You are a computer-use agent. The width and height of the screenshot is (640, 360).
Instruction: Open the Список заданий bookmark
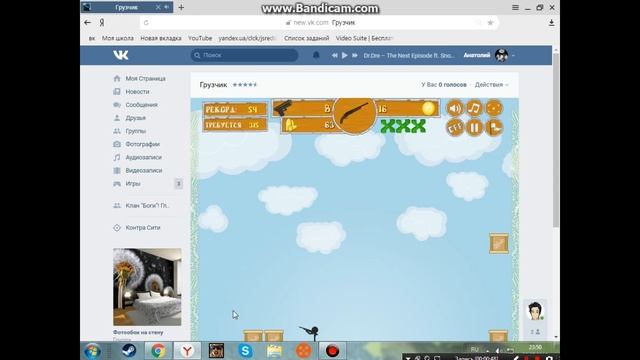point(307,38)
